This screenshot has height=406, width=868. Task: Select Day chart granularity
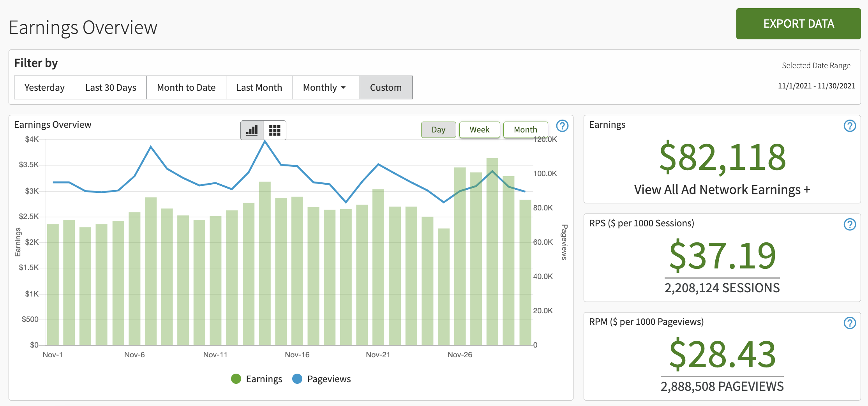coord(438,130)
